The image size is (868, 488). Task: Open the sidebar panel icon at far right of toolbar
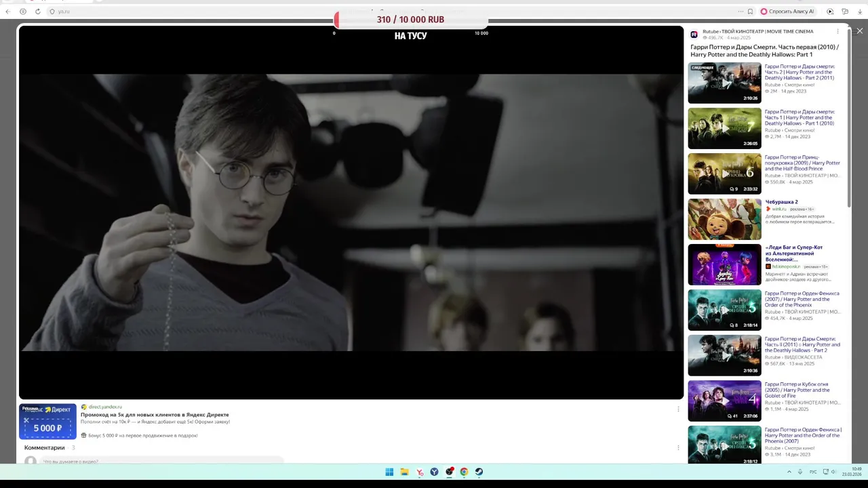pyautogui.click(x=859, y=12)
